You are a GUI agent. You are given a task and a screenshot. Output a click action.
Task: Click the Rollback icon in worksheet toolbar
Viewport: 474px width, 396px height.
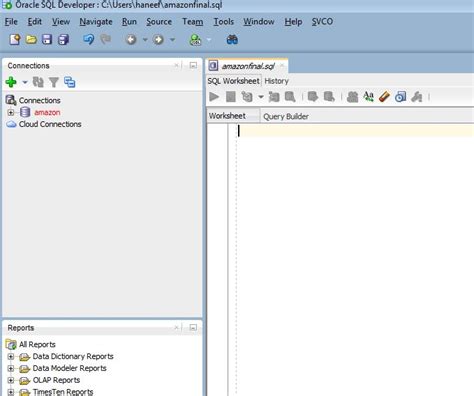pos(329,97)
